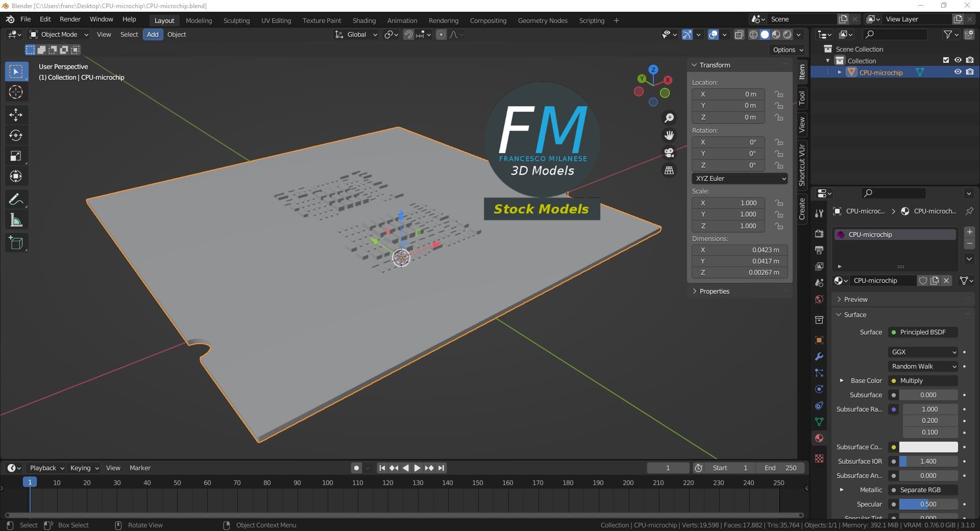Screen dimensions: 980x531
Task: Open the Modifiers wrench properties tab
Action: coord(819,356)
